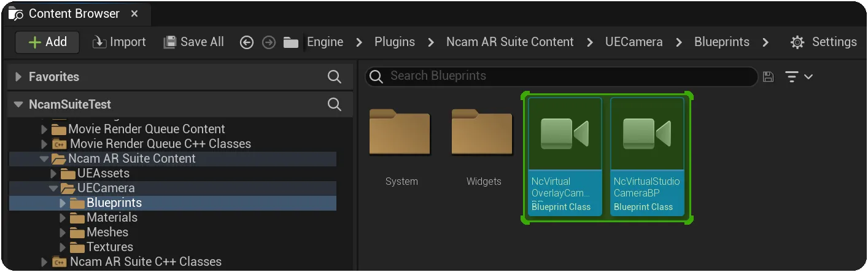Expand the Meshes folder

(62, 232)
